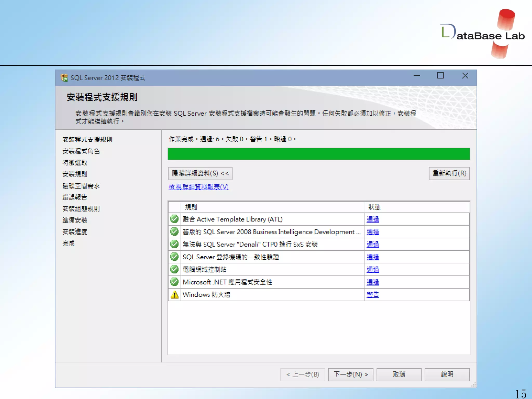Re-run checks with 重新執行(R) button
This screenshot has height=399, width=532.
pos(449,173)
